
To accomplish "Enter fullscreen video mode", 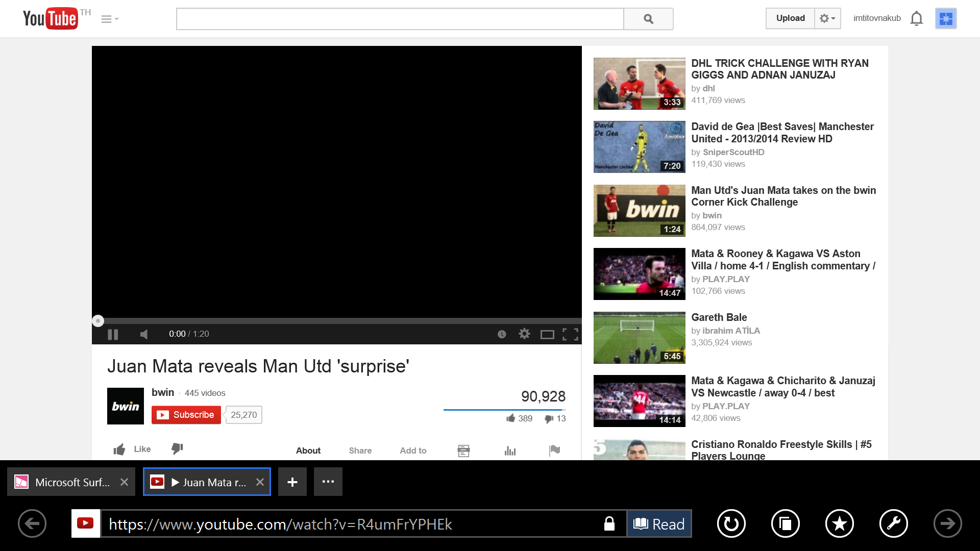I will (570, 334).
